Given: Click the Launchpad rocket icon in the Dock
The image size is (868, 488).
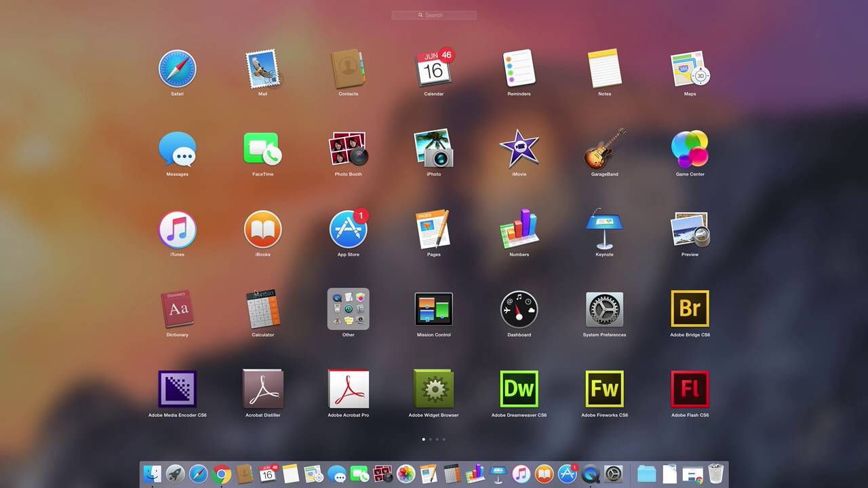Looking at the screenshot, I should (175, 474).
